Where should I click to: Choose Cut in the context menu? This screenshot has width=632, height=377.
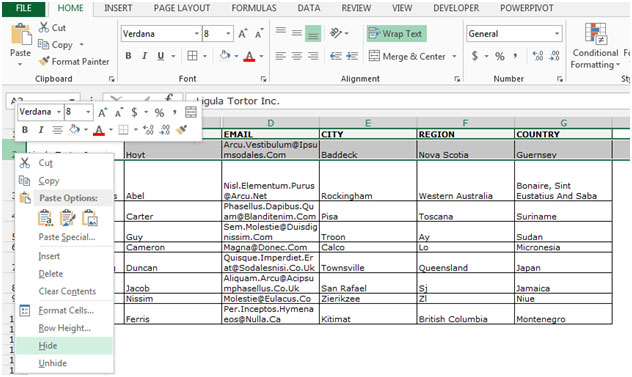64,163
